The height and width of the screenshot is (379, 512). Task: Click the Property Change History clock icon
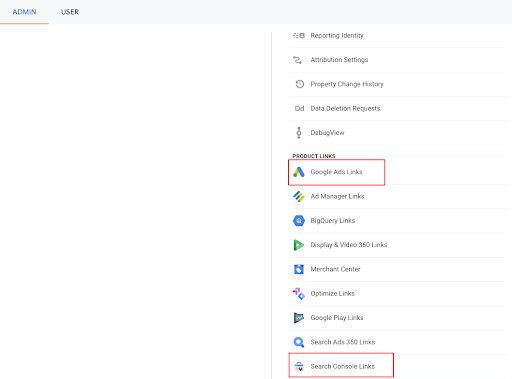(x=300, y=84)
